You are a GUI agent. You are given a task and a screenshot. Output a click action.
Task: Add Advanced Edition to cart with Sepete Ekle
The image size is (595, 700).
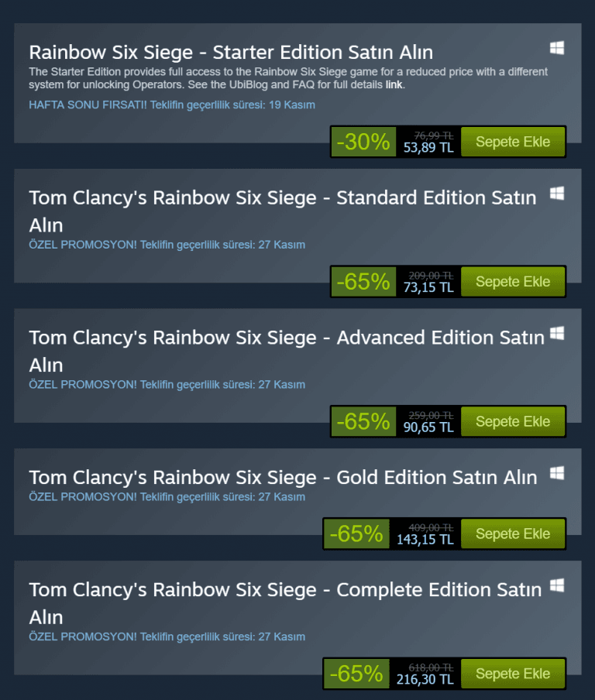pos(513,421)
